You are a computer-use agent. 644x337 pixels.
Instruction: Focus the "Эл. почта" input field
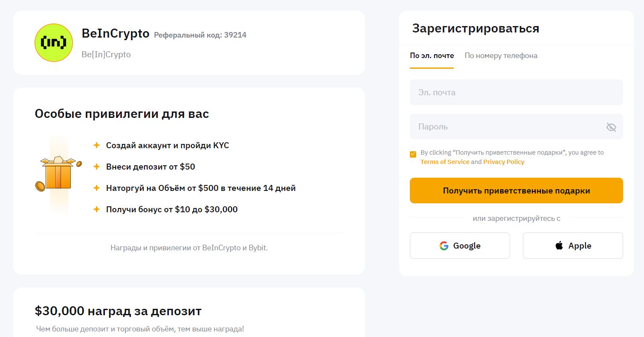coord(516,92)
